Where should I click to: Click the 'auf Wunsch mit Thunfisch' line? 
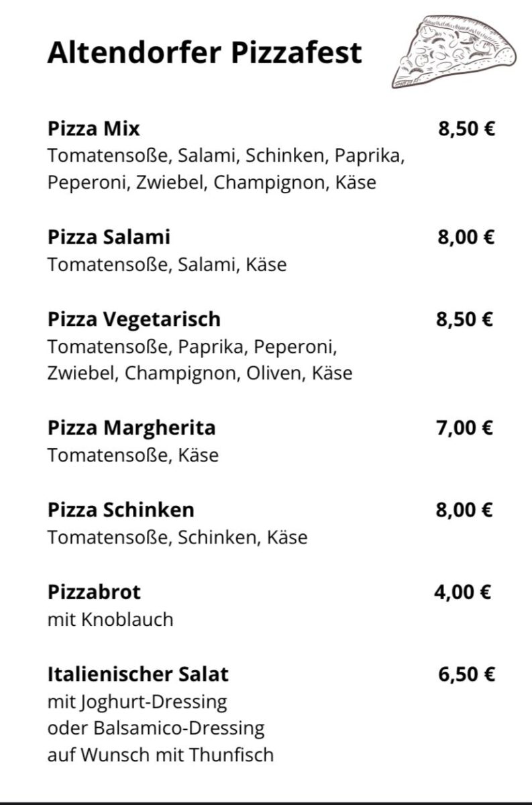(160, 755)
